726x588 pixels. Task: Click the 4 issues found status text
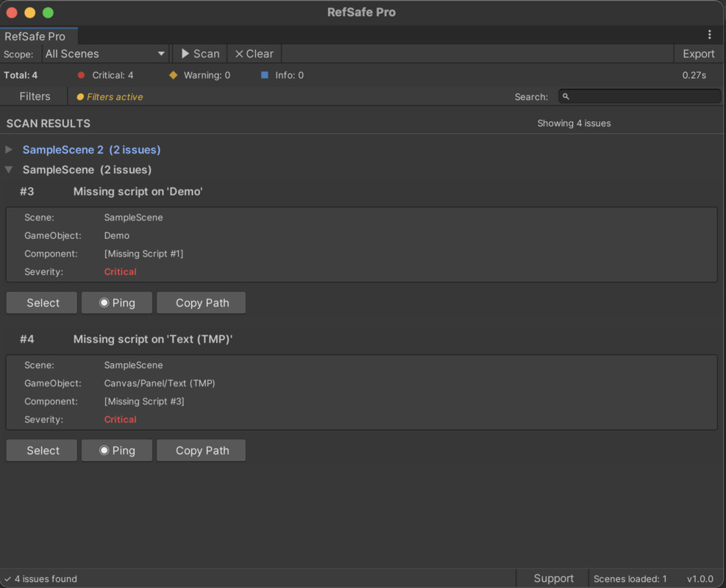[x=46, y=578]
